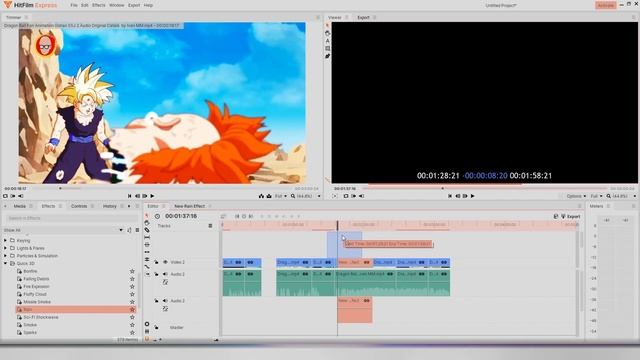Image resolution: width=640 pixels, height=360 pixels.
Task: Switch to the Media tab
Action: pyautogui.click(x=20, y=206)
